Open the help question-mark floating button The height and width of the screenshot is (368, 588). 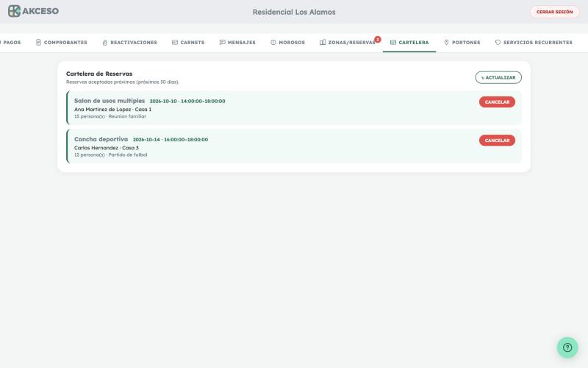tap(567, 347)
